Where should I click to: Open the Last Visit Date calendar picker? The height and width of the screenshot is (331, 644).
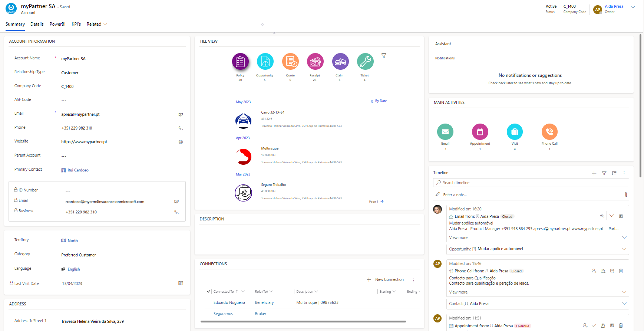click(x=181, y=283)
